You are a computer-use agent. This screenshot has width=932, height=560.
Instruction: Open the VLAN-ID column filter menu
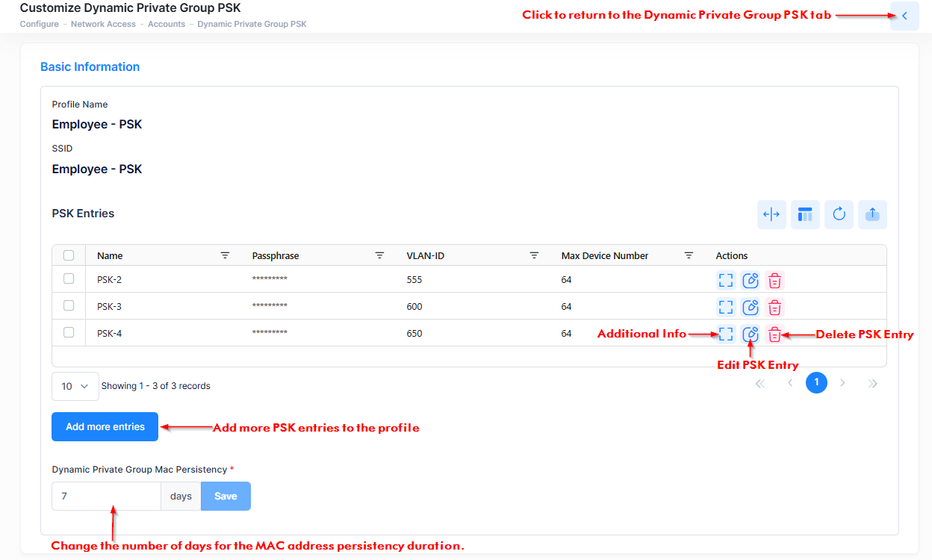pyautogui.click(x=534, y=255)
